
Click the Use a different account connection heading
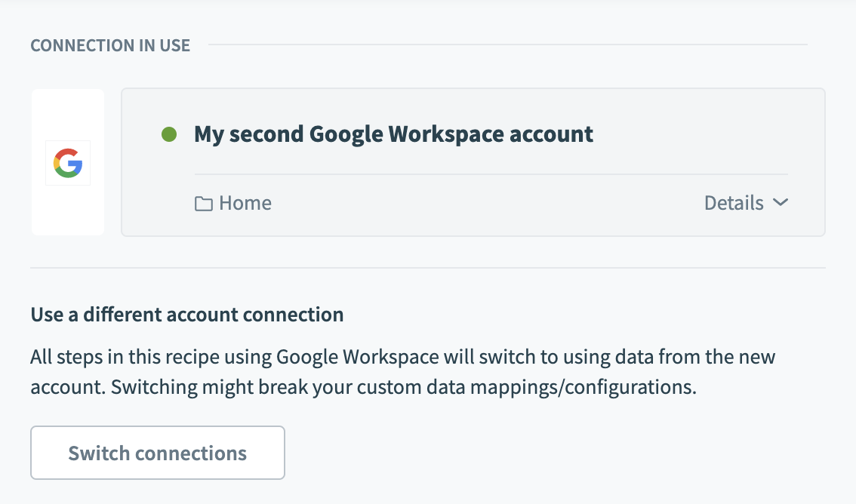point(187,314)
